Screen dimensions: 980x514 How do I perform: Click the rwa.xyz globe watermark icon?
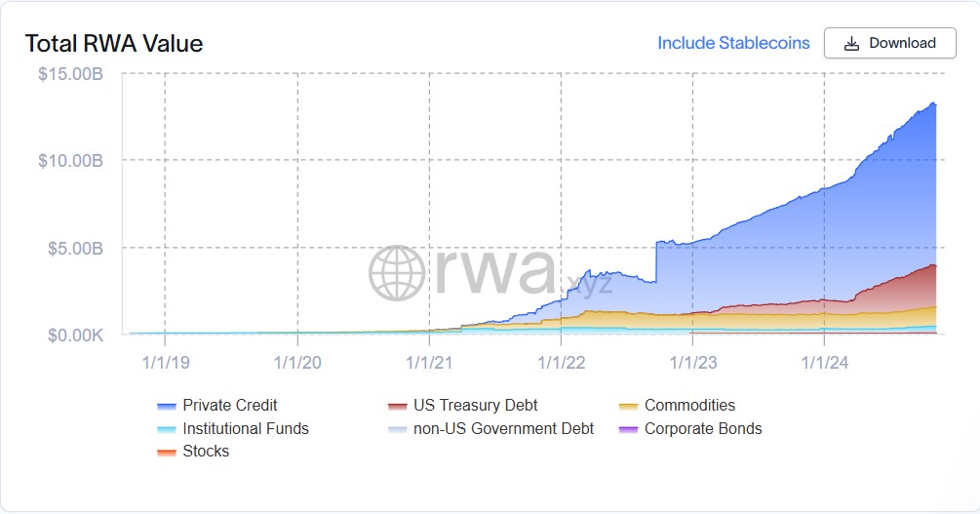[x=397, y=272]
